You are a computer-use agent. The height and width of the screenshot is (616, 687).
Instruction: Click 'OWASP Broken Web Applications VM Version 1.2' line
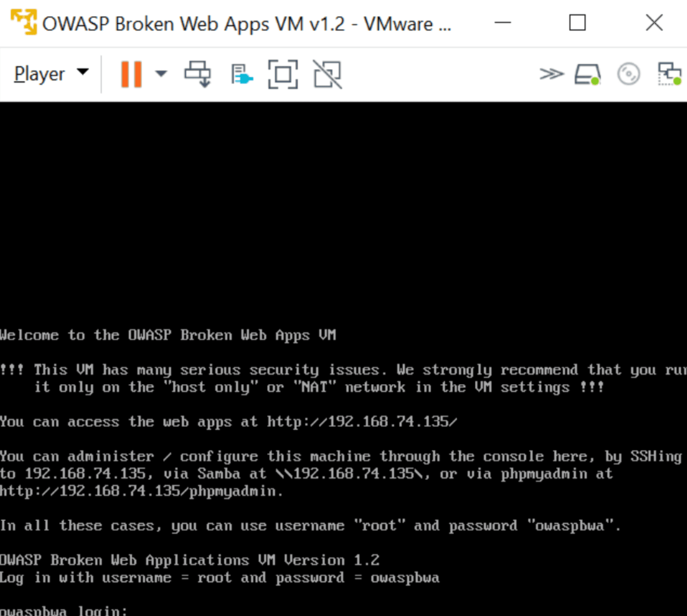coord(190,560)
